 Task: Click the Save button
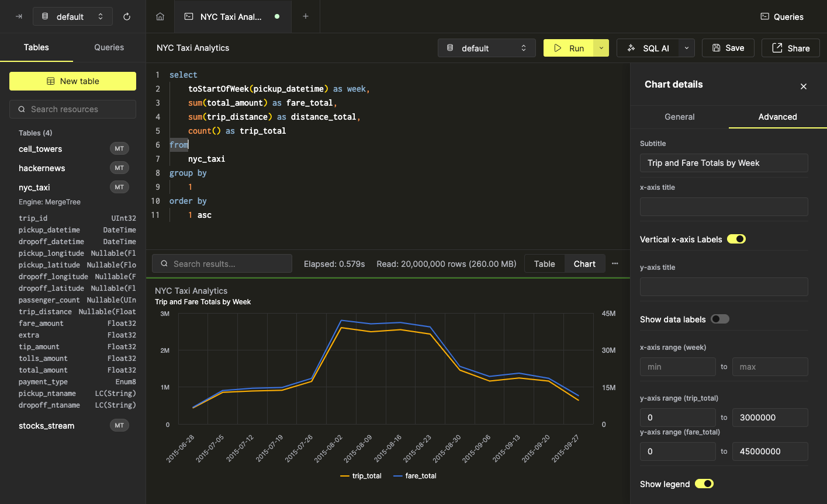[728, 48]
